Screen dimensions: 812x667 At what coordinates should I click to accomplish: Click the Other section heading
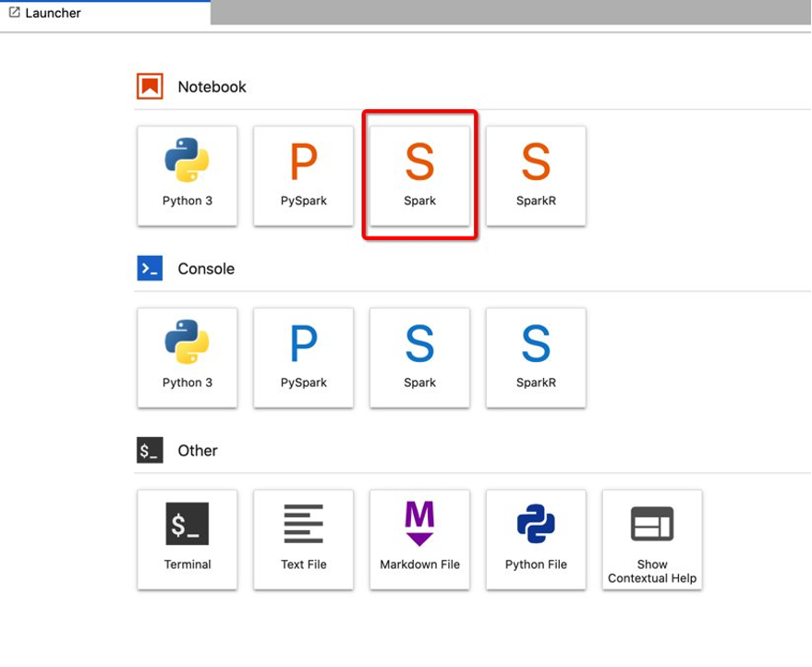click(198, 451)
